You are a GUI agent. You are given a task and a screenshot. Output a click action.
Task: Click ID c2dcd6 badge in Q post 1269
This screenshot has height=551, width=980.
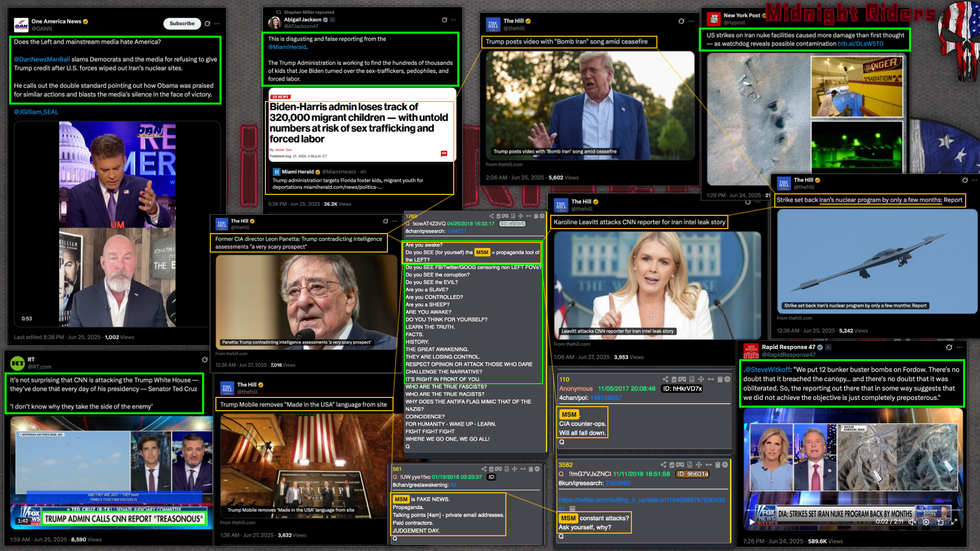click(x=512, y=223)
